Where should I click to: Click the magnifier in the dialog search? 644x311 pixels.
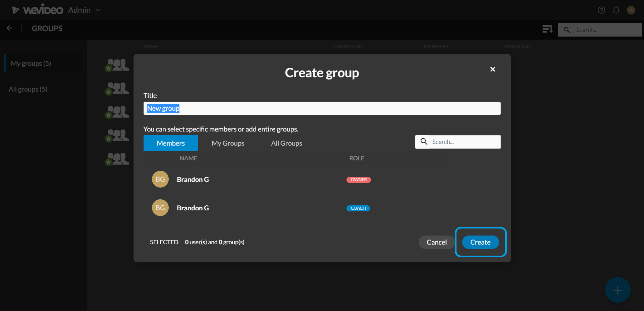[x=423, y=142]
